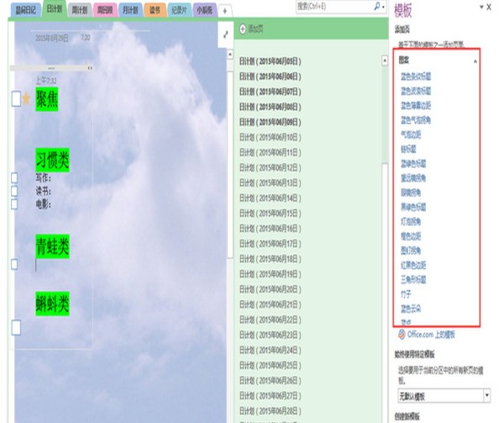The image size is (504, 423).
Task: Apply the 竹子 template
Action: [x=406, y=294]
